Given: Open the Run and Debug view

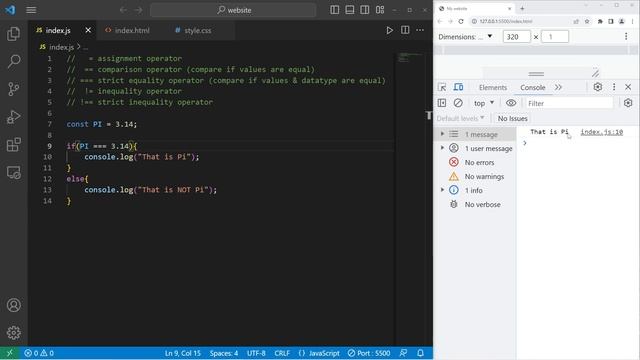Looking at the screenshot, I should coord(13,117).
